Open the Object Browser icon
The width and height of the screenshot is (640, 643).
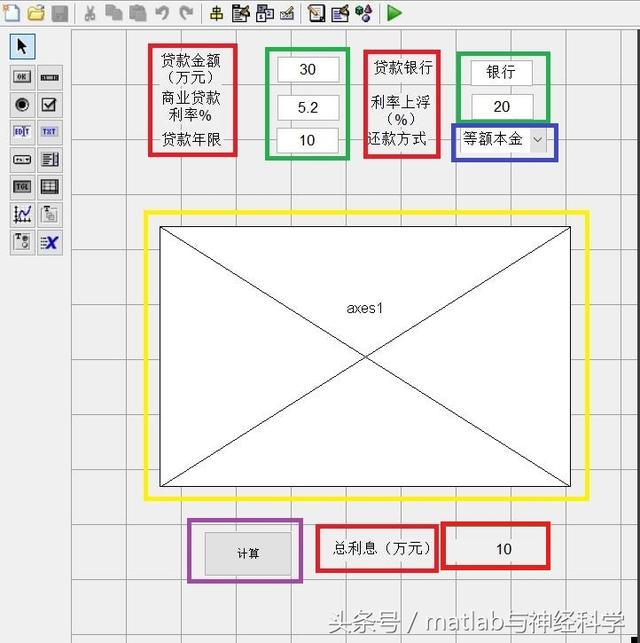364,13
